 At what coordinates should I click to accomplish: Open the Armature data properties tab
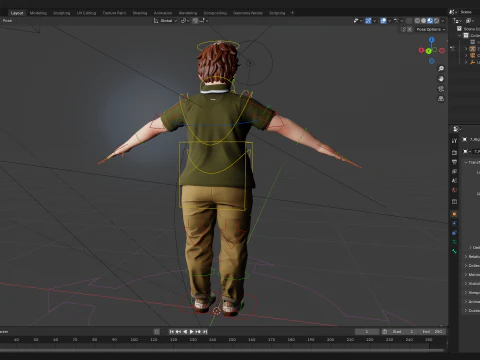454,242
